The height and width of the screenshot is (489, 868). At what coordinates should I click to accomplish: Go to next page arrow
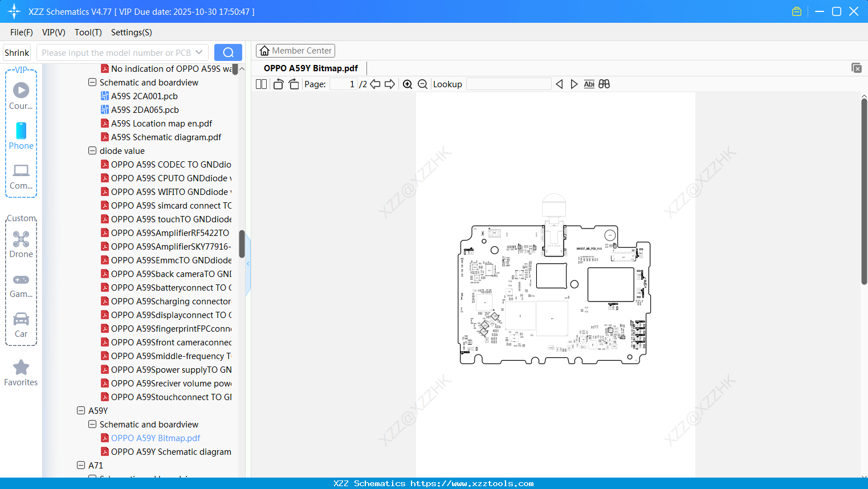pos(390,84)
